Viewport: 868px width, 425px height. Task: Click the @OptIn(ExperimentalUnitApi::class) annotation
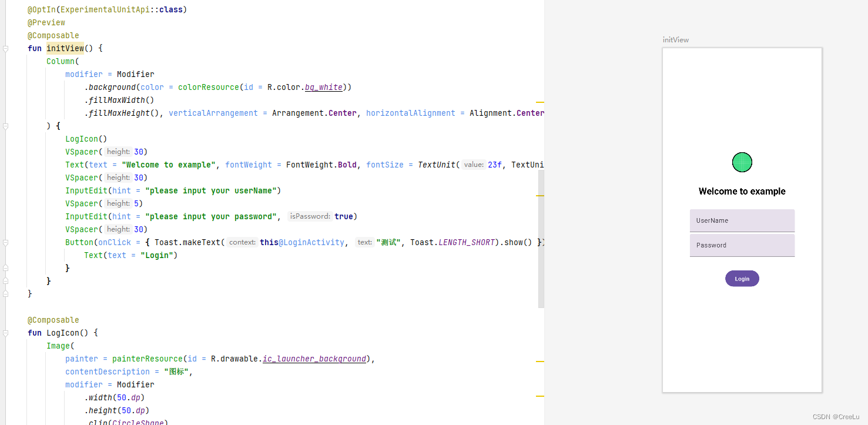tap(107, 9)
